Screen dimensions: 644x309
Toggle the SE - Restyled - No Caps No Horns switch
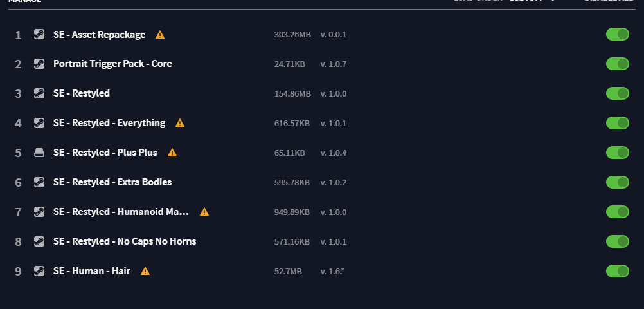point(617,241)
